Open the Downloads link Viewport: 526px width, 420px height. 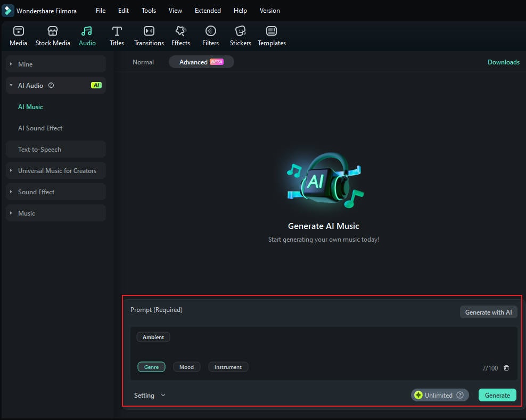click(x=504, y=62)
